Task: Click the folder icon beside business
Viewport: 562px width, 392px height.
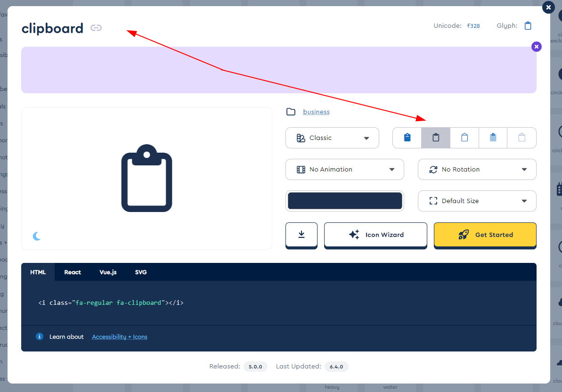Action: (291, 112)
